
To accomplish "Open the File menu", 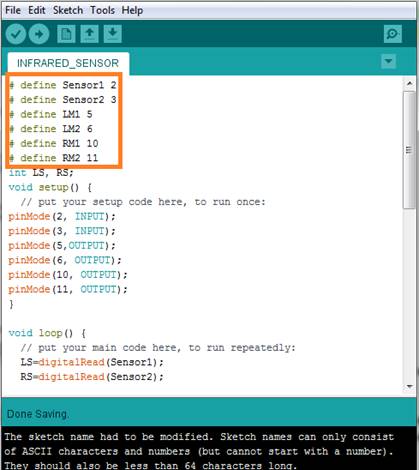I will click(13, 10).
